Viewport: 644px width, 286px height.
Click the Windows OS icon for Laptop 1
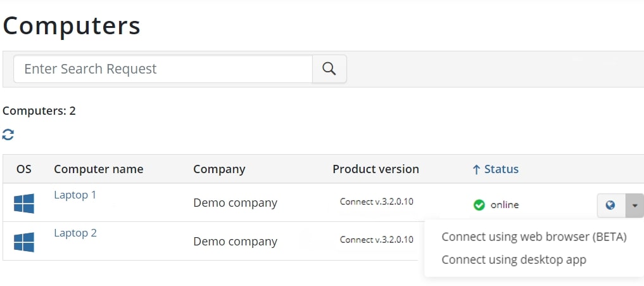24,204
